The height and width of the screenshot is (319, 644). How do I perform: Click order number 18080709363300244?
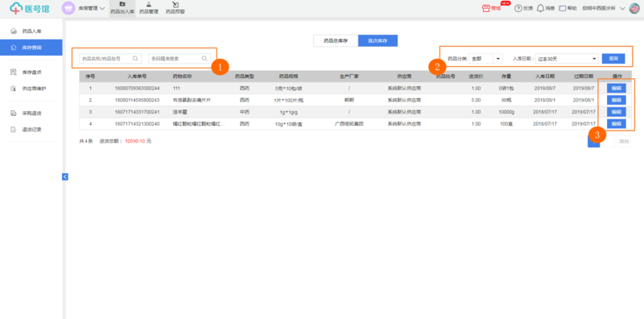click(137, 89)
